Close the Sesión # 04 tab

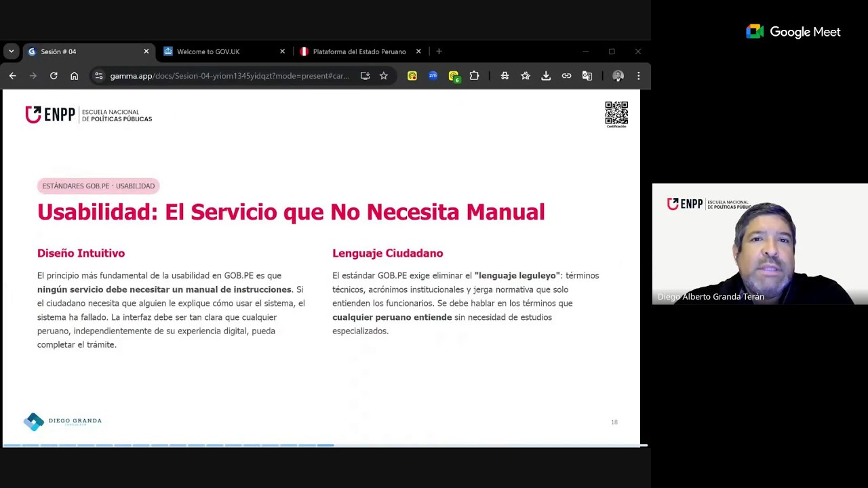tap(146, 52)
